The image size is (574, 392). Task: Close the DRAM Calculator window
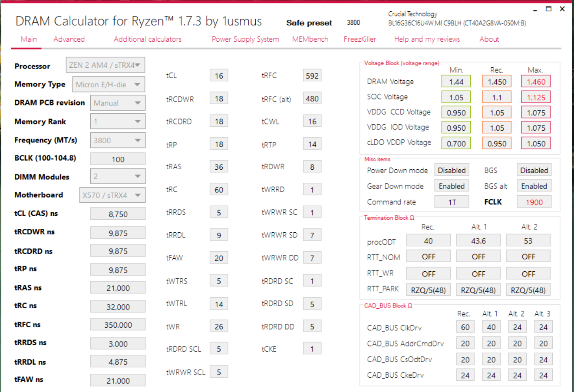click(562, 9)
